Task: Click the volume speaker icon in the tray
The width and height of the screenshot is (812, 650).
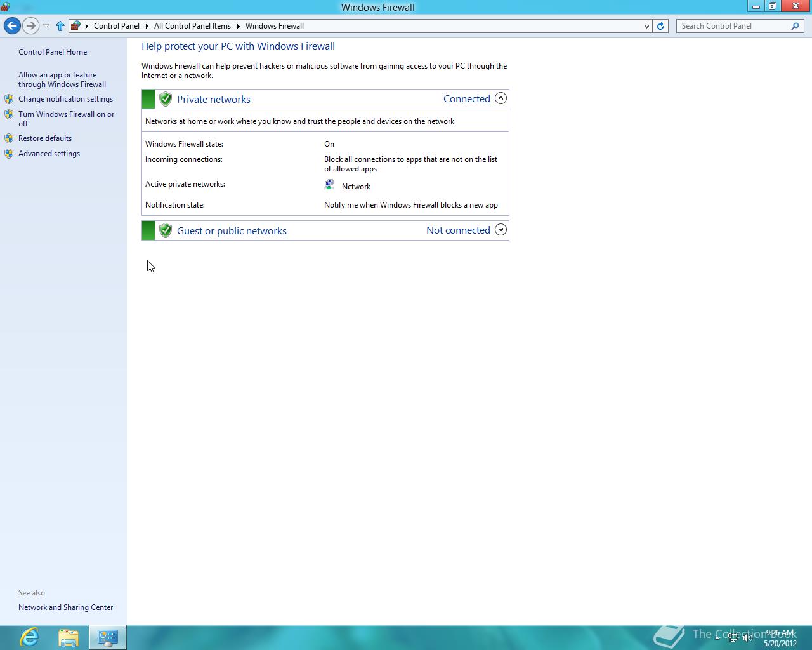Action: [x=748, y=637]
